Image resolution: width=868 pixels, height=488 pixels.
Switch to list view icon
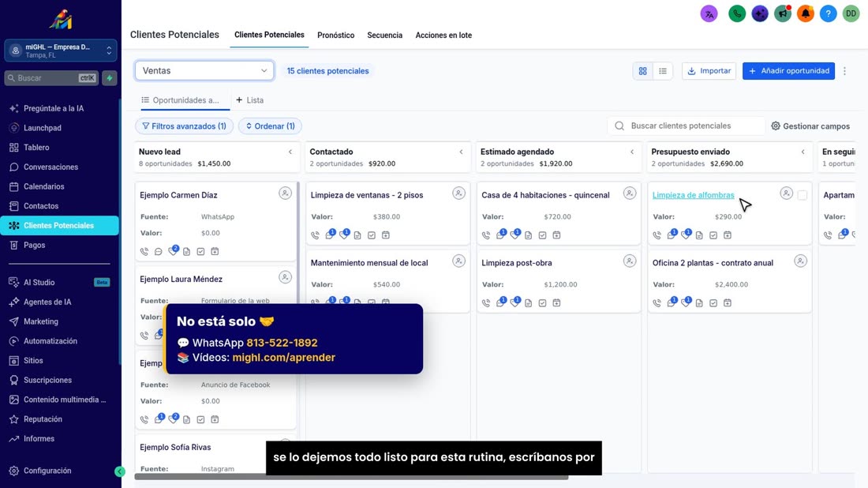pyautogui.click(x=663, y=71)
